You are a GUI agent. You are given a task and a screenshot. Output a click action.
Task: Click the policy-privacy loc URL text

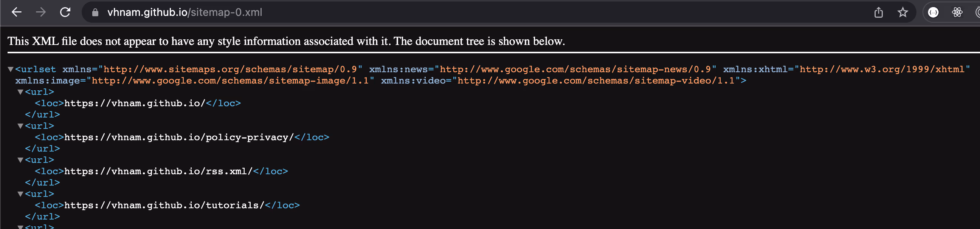pyautogui.click(x=179, y=137)
